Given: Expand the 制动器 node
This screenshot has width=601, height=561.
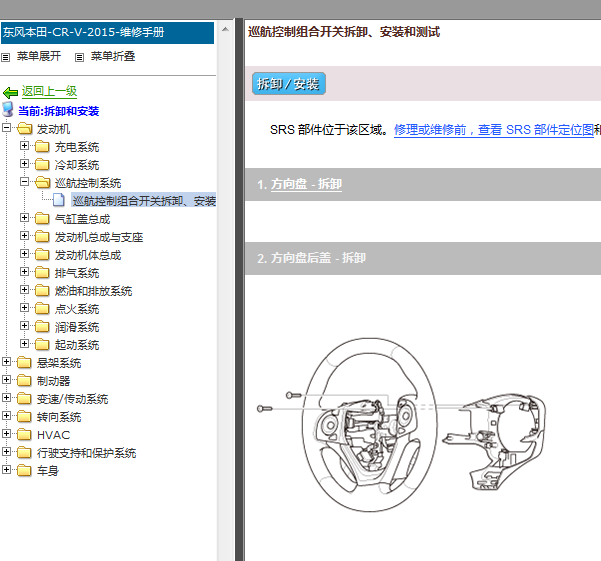Looking at the screenshot, I should point(6,379).
